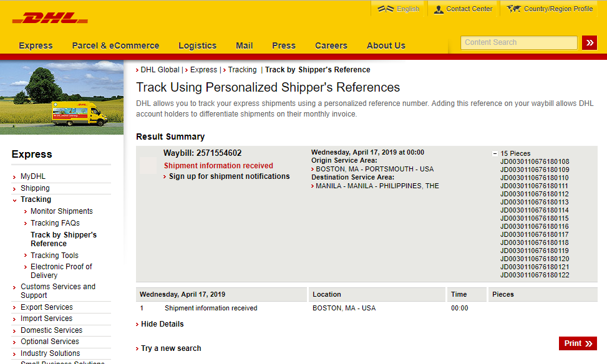Screen dimensions: 607x364
Task: Click Country/Region Profile link text
Action: click(558, 9)
